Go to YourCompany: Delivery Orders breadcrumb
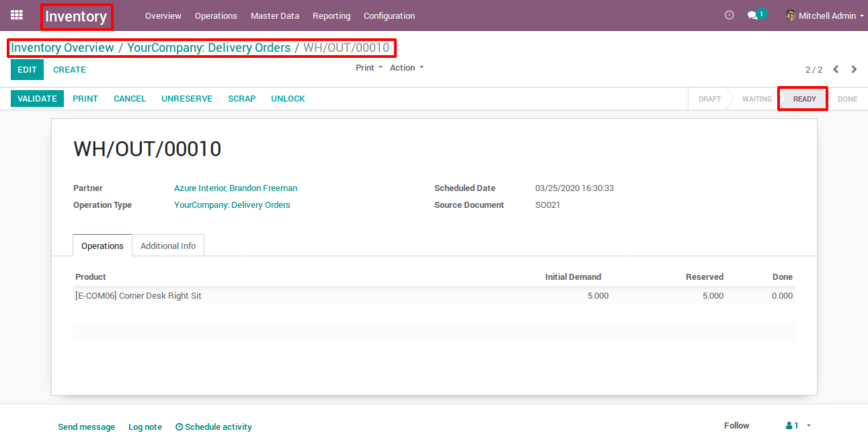868x444 pixels. pyautogui.click(x=209, y=48)
